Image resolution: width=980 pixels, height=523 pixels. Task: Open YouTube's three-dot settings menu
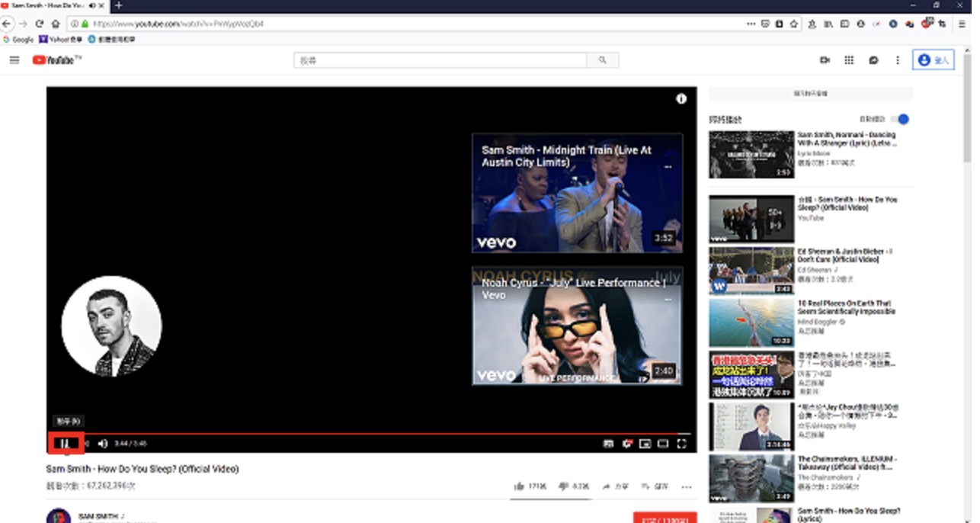tap(898, 60)
